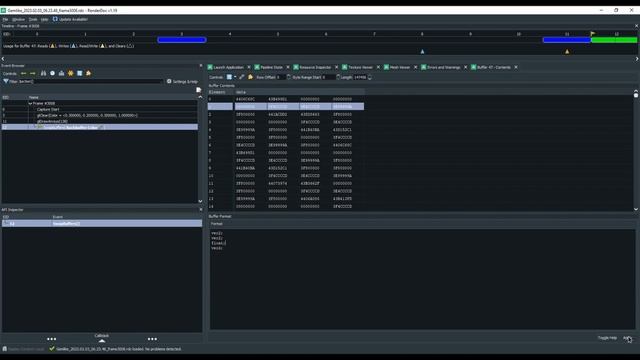Click inside the buffer format text editor
The height and width of the screenshot is (360, 640).
click(x=422, y=279)
